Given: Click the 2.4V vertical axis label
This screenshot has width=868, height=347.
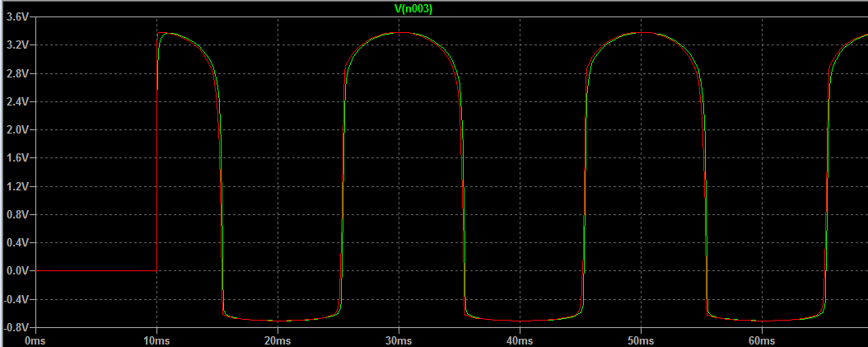Looking at the screenshot, I should point(16,102).
